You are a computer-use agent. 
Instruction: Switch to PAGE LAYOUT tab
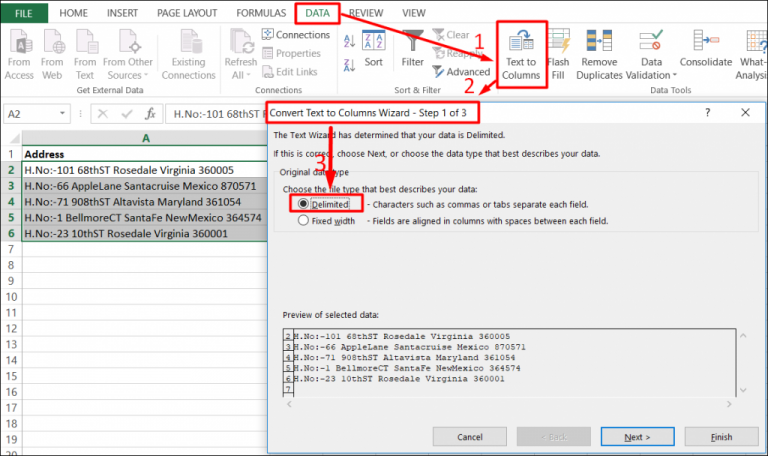187,13
